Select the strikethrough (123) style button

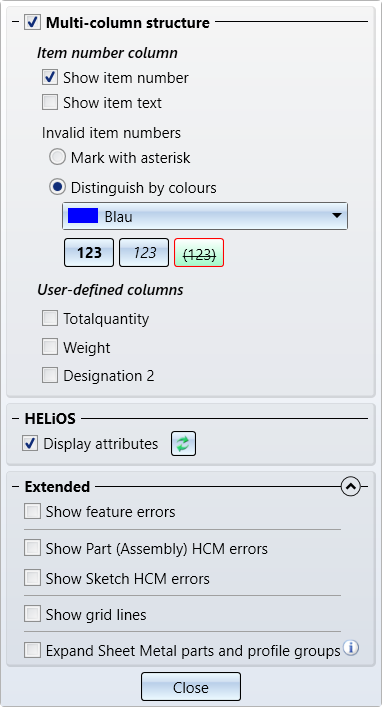pos(199,252)
